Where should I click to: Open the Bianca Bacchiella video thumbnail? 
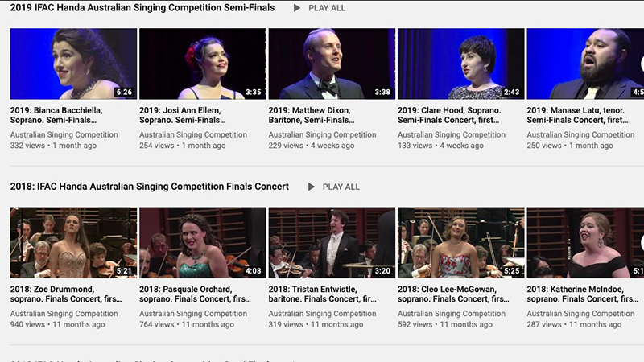click(x=73, y=64)
